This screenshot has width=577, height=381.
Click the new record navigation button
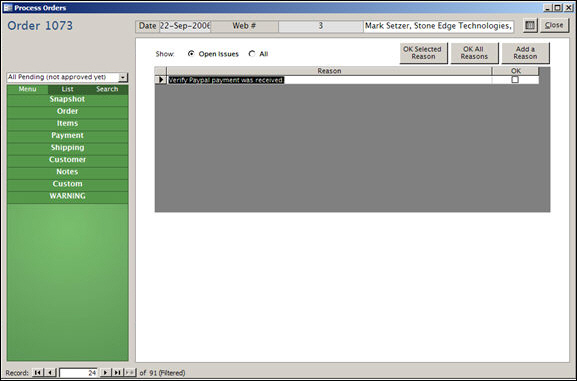[130, 373]
